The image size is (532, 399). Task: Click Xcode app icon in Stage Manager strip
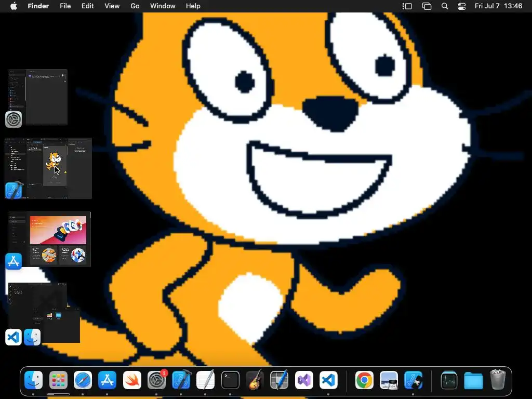click(x=14, y=190)
